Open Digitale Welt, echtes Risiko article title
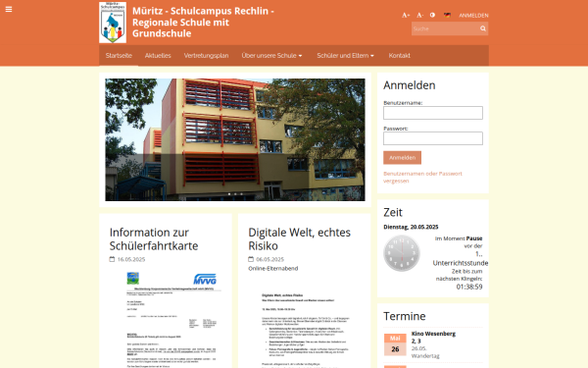Screen dimensions: 588x368 tap(299, 238)
